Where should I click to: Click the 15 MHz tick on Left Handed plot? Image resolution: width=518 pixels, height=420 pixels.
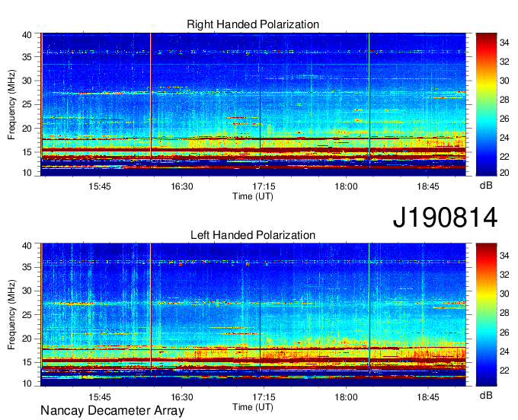pos(27,362)
